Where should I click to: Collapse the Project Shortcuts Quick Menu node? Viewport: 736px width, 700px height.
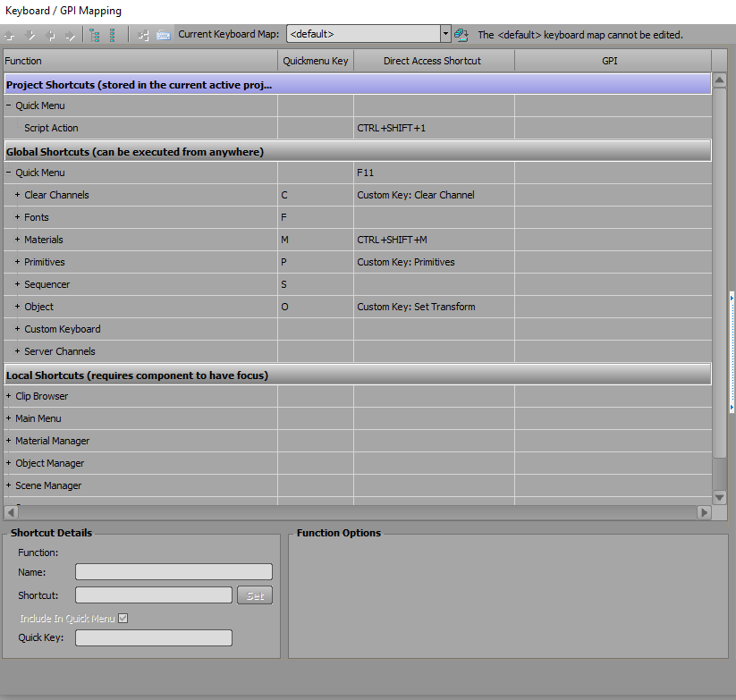[x=8, y=105]
